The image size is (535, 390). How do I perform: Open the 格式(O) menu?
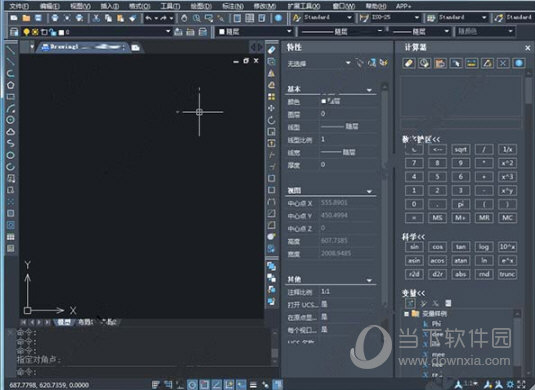click(140, 6)
